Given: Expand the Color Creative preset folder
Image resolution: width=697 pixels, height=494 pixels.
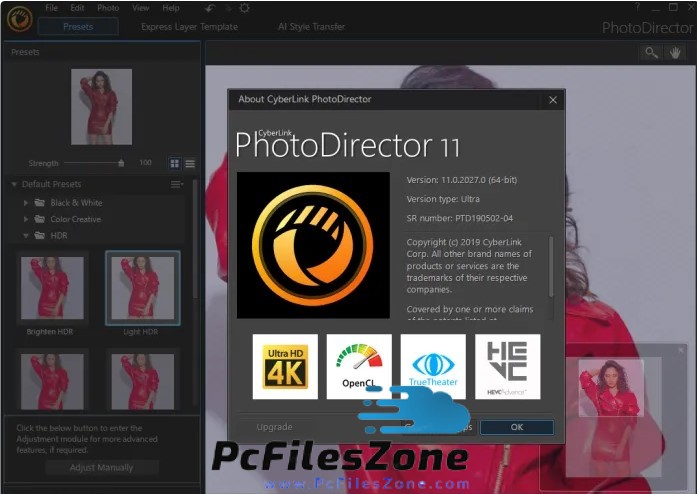Looking at the screenshot, I should (26, 219).
